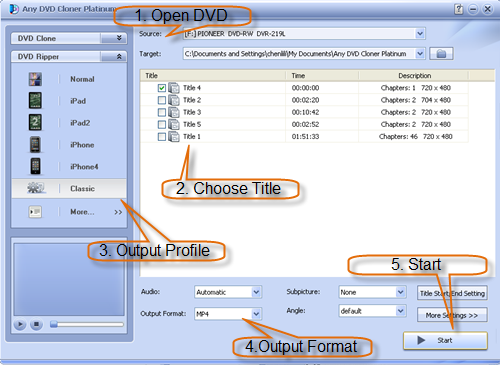Open the Title Start/End Setting button
The width and height of the screenshot is (500, 365).
pyautogui.click(x=452, y=293)
